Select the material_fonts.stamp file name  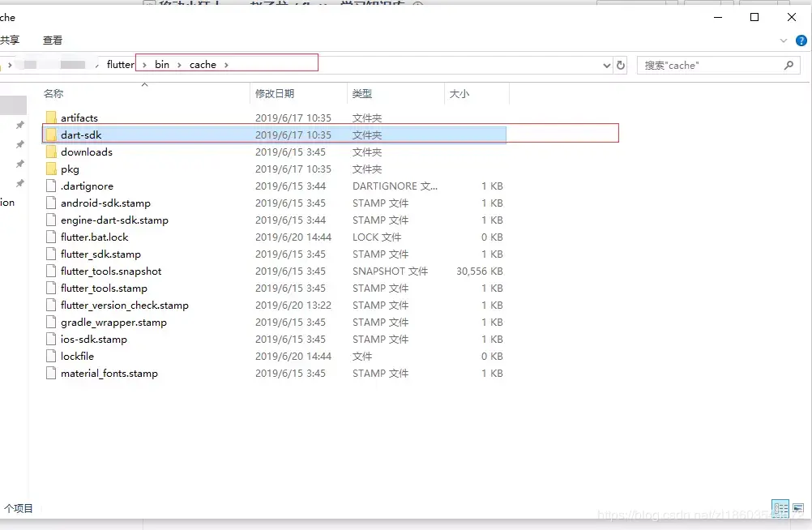pyautogui.click(x=109, y=373)
